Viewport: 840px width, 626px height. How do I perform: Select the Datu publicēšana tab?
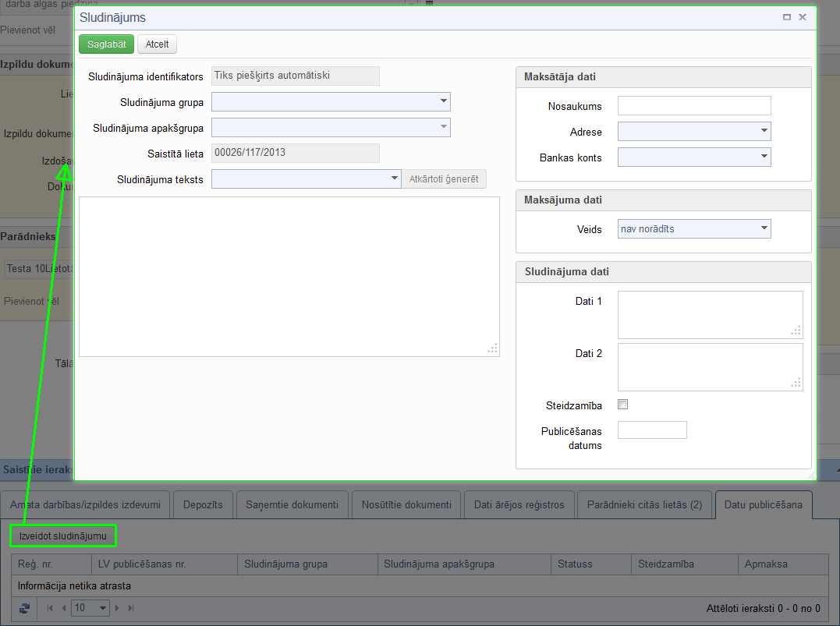pos(764,505)
